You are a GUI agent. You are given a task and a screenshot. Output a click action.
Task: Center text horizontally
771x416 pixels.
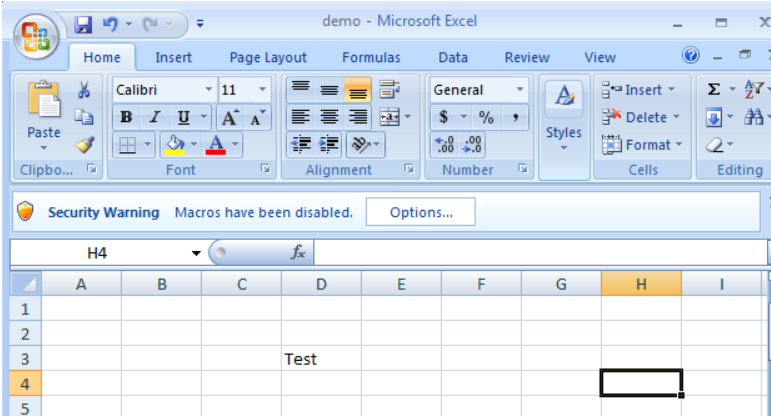(x=329, y=117)
